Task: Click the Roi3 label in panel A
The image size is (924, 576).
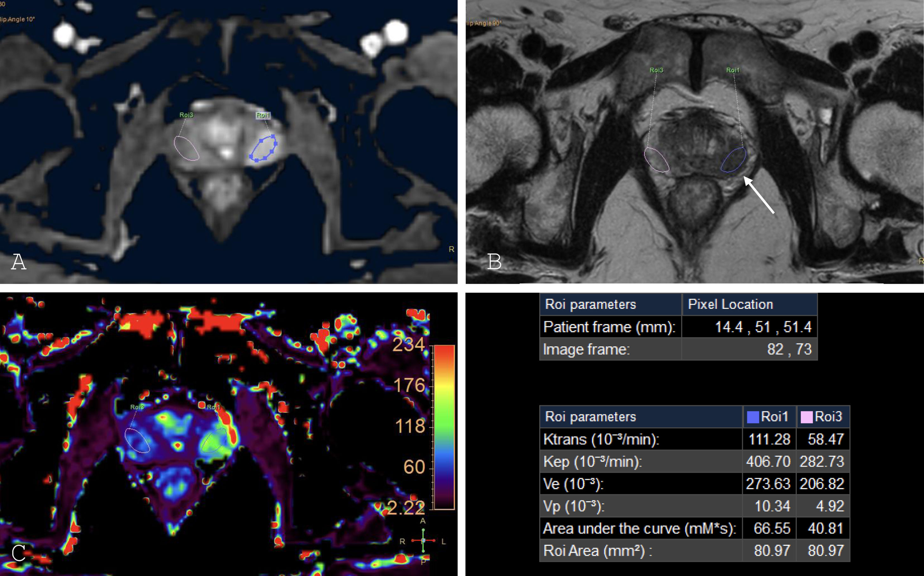Action: [x=186, y=115]
